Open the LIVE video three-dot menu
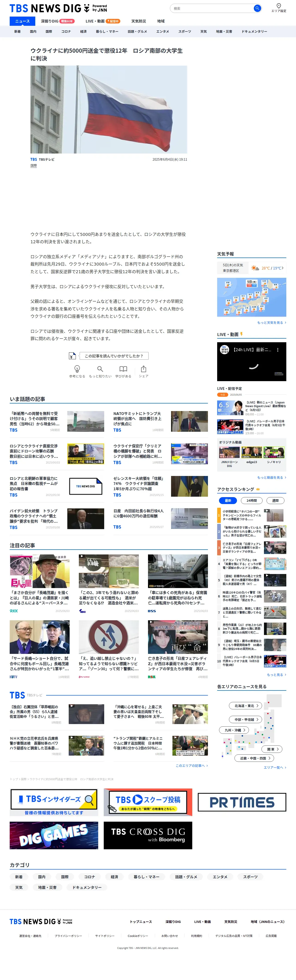The image size is (296, 980). [278, 350]
